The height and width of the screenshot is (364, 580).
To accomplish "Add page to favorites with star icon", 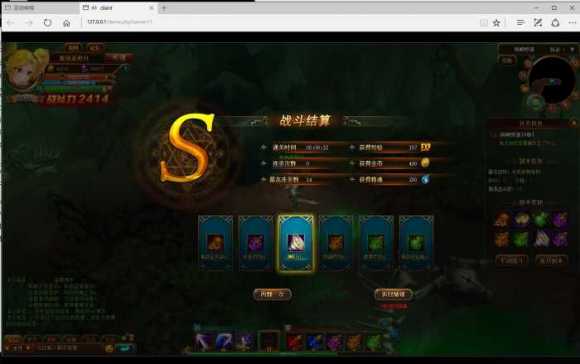I will [x=497, y=23].
